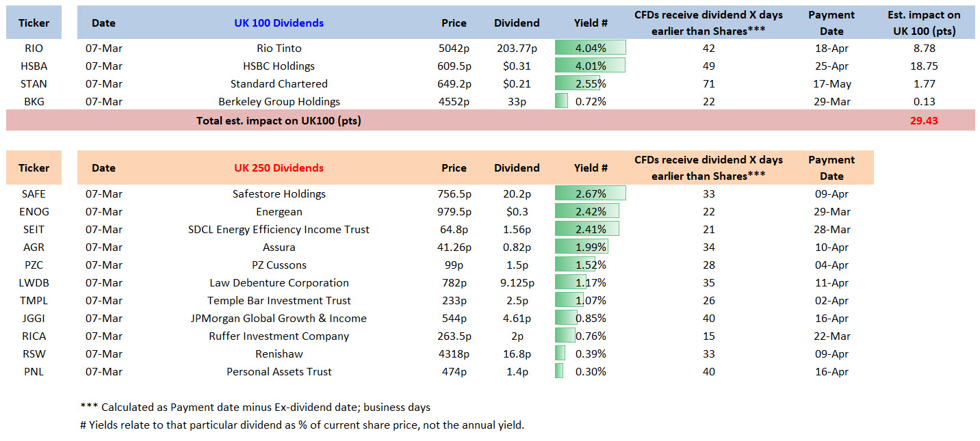
Task: Click the 'HSBC Holdings' company name
Action: point(279,66)
